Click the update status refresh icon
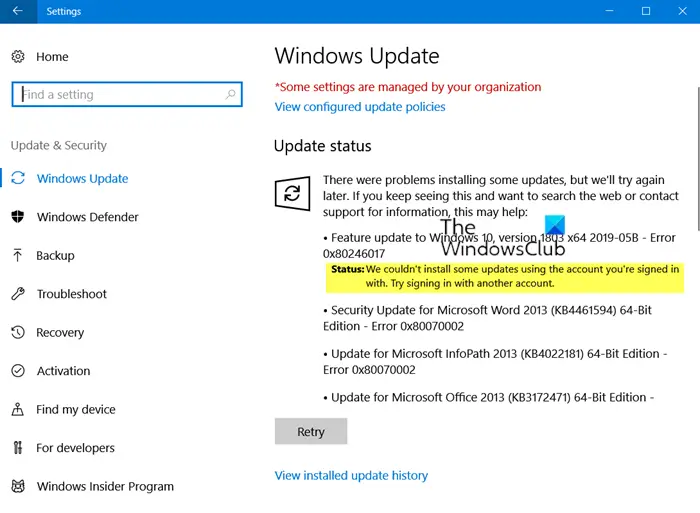This screenshot has width=700, height=513. (x=292, y=193)
